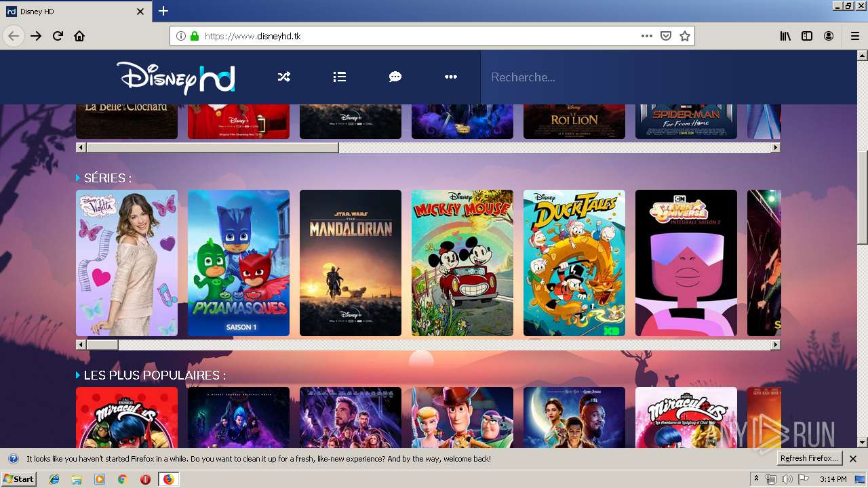Toggle the sidebar view icon
The image size is (868, 488).
807,36
